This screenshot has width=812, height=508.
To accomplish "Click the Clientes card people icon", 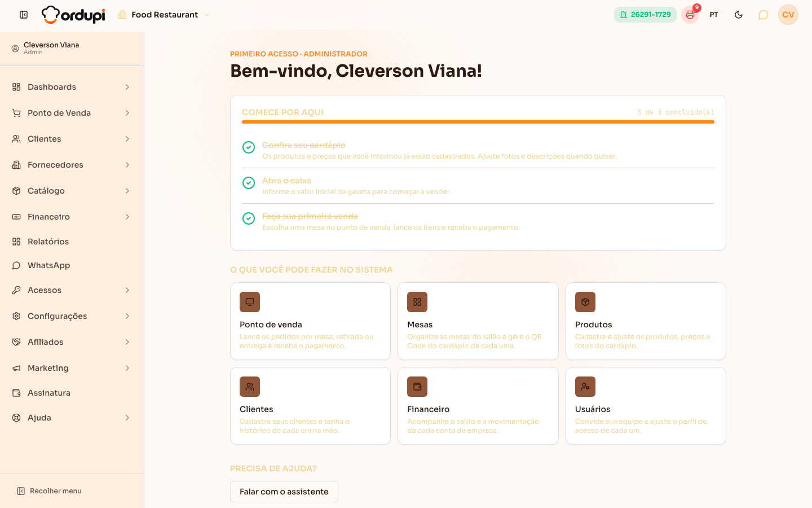I will pyautogui.click(x=250, y=387).
